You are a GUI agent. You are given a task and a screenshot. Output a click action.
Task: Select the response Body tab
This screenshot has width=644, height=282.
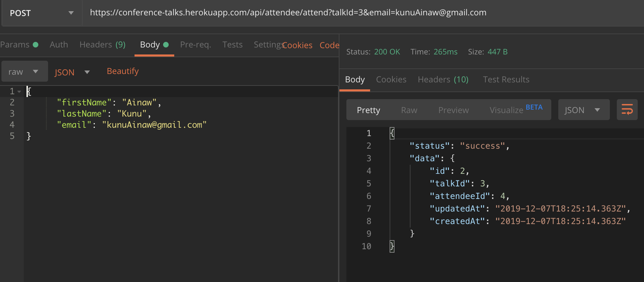coord(355,80)
